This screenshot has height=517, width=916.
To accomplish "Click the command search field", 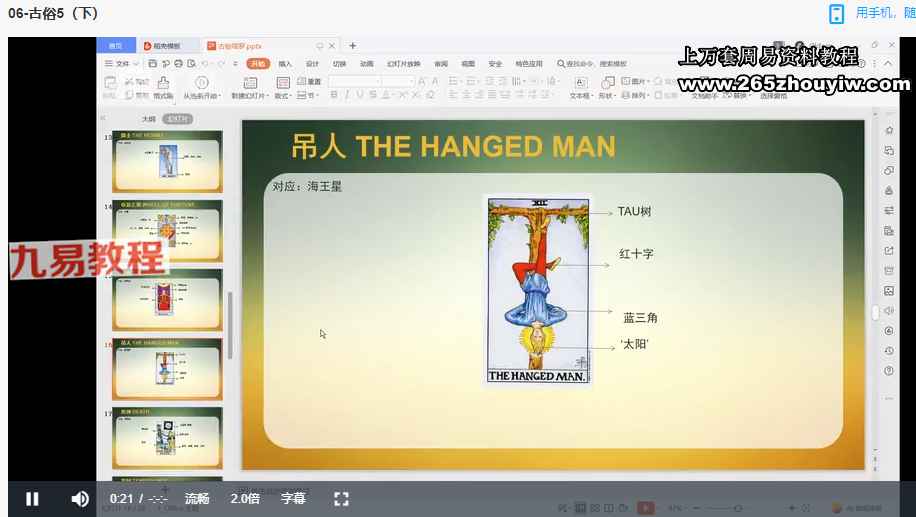I will tap(592, 64).
